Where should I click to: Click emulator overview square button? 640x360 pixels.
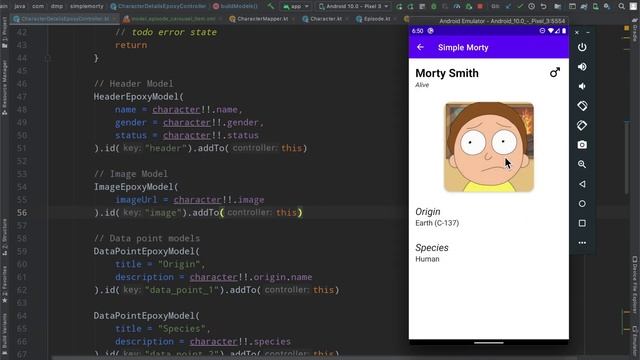(x=582, y=223)
